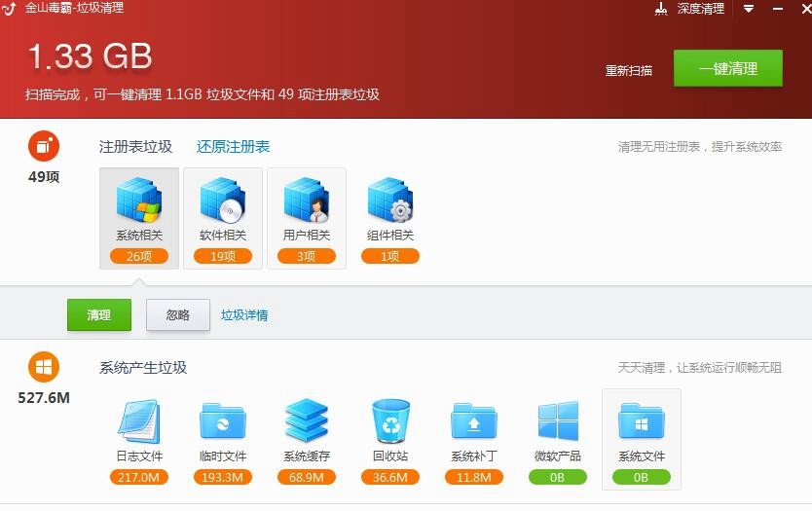Click the 527.6M total label
This screenshot has height=511, width=812.
44,398
